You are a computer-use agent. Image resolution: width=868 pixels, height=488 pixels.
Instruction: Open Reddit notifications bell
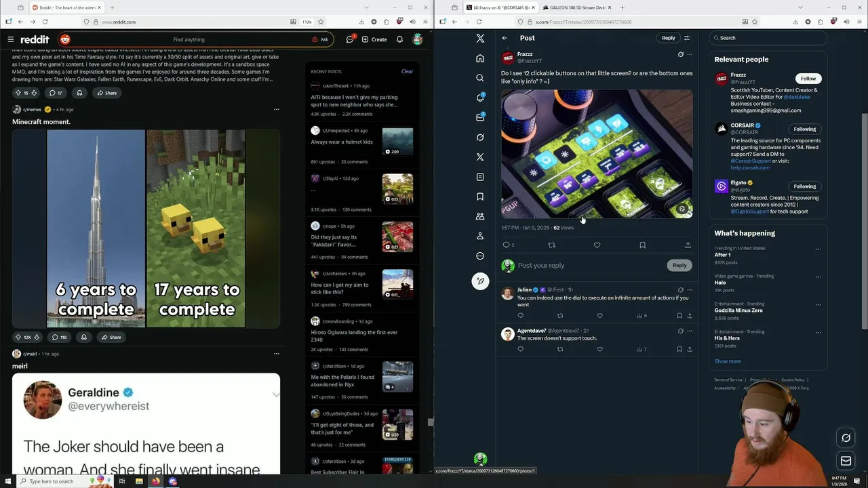399,39
